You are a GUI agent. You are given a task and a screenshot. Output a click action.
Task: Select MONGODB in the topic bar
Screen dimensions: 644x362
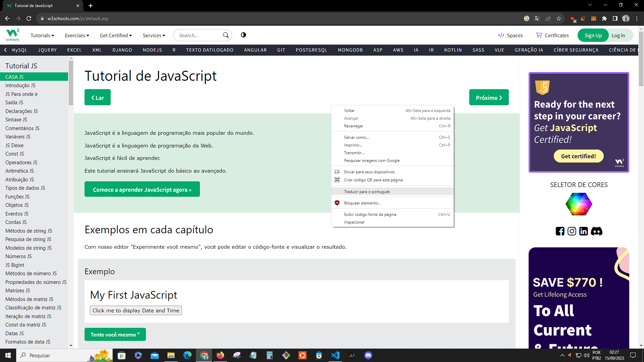coord(350,50)
